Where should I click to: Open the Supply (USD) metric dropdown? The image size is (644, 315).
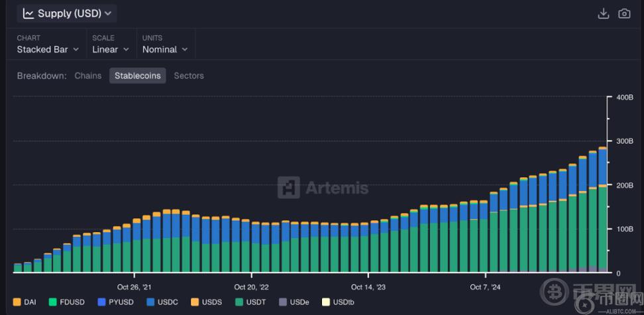(x=67, y=13)
